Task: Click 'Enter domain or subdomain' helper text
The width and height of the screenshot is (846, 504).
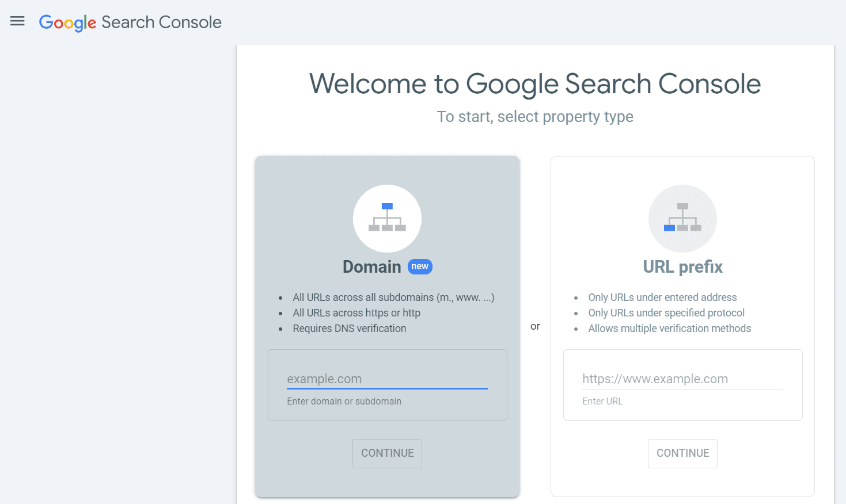Action: click(344, 402)
